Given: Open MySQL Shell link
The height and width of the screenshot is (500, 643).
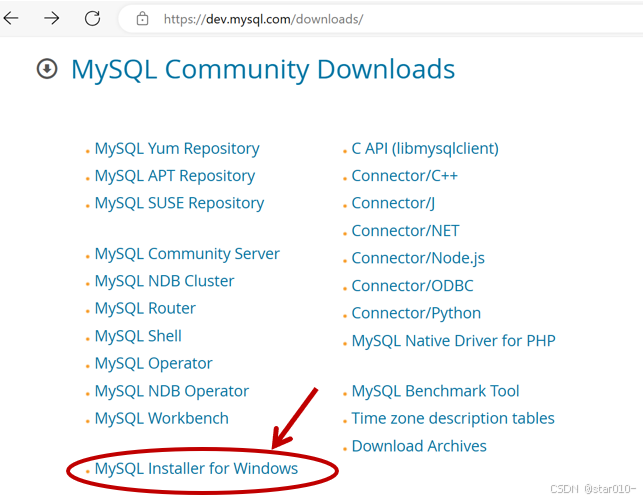Looking at the screenshot, I should pyautogui.click(x=138, y=336).
